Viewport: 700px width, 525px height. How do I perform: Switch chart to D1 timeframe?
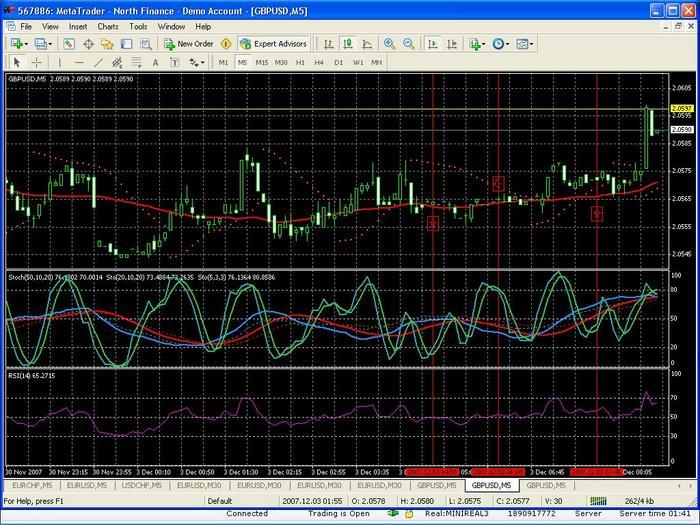pyautogui.click(x=338, y=62)
